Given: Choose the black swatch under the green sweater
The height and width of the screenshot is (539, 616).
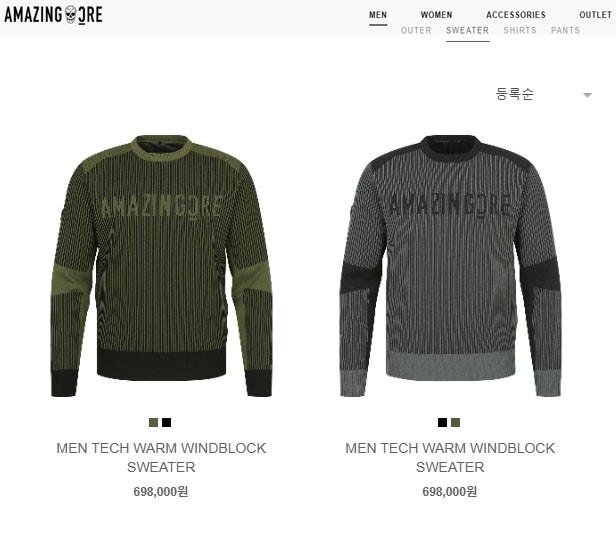Looking at the screenshot, I should [167, 422].
